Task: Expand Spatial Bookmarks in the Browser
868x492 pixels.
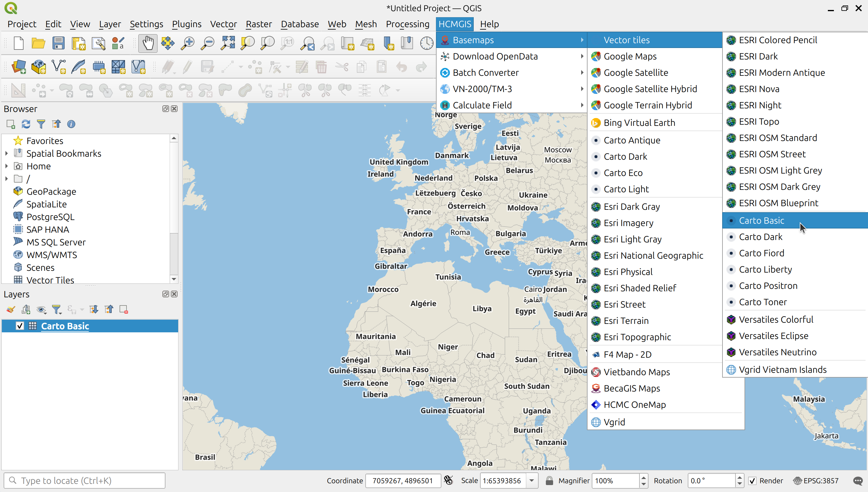Action: point(6,153)
